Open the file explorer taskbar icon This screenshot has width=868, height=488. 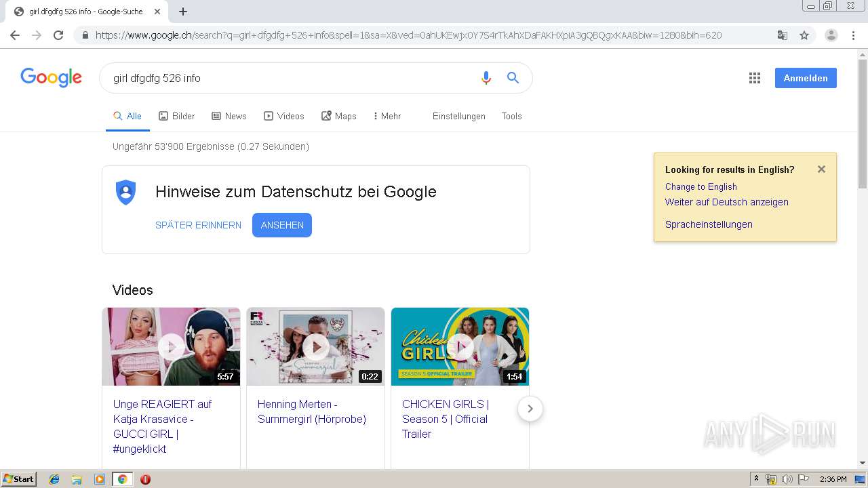(77, 479)
